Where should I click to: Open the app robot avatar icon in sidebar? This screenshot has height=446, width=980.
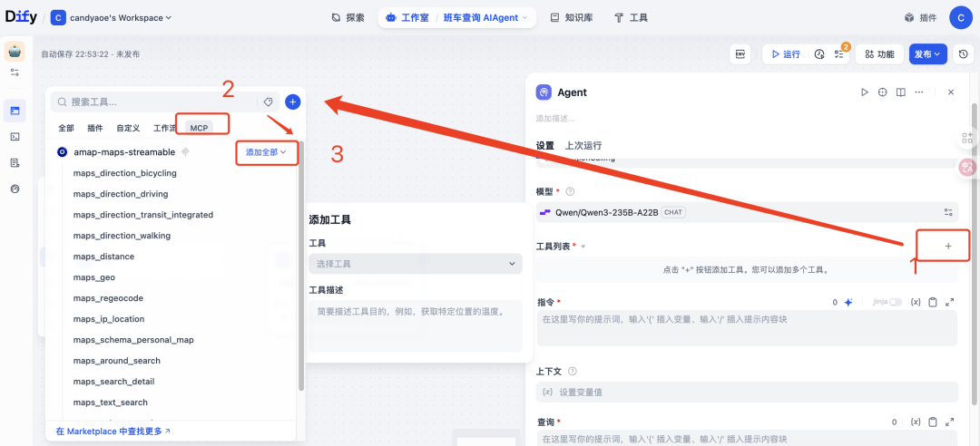click(15, 52)
